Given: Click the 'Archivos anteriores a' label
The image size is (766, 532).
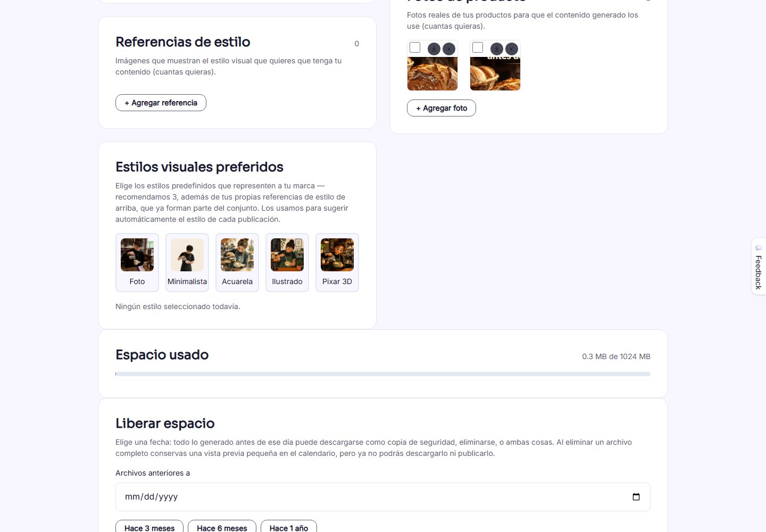Looking at the screenshot, I should [x=153, y=473].
